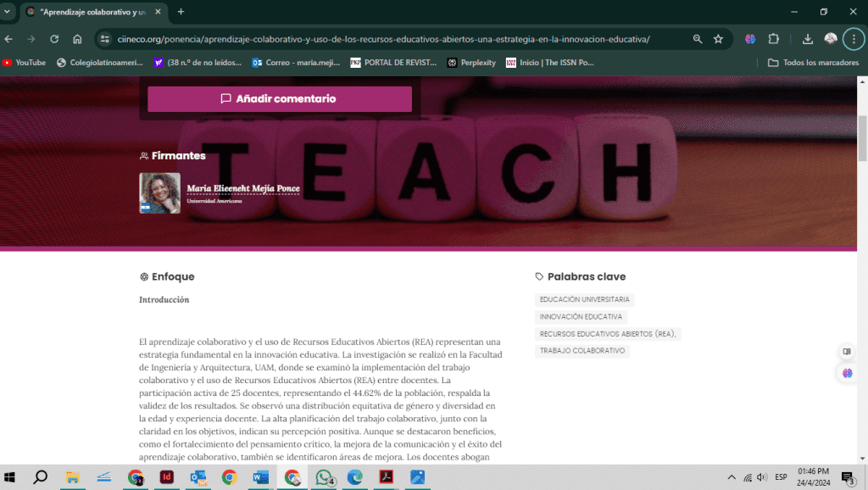
Task: Open Windows taskbar search
Action: pos(41,477)
